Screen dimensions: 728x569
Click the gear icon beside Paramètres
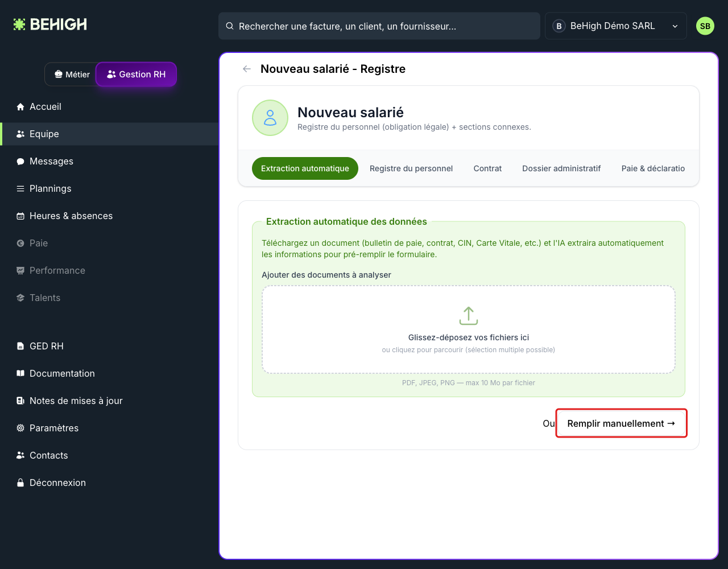click(x=20, y=428)
